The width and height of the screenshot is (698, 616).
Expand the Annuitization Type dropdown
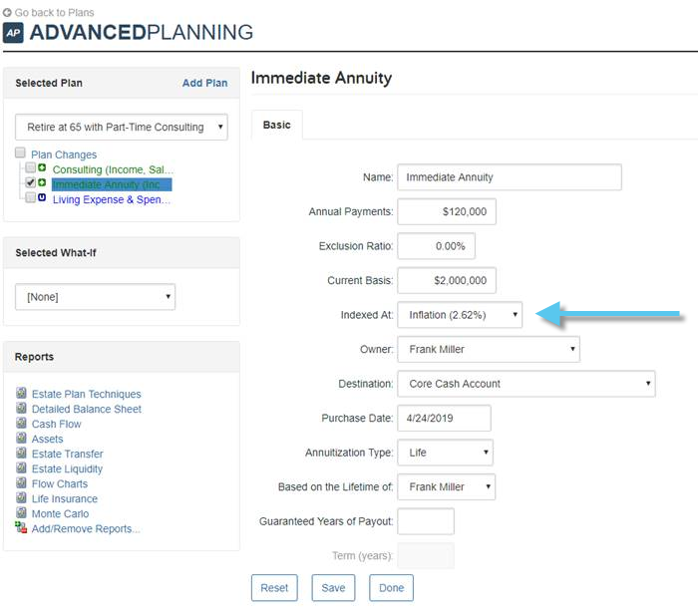445,453
